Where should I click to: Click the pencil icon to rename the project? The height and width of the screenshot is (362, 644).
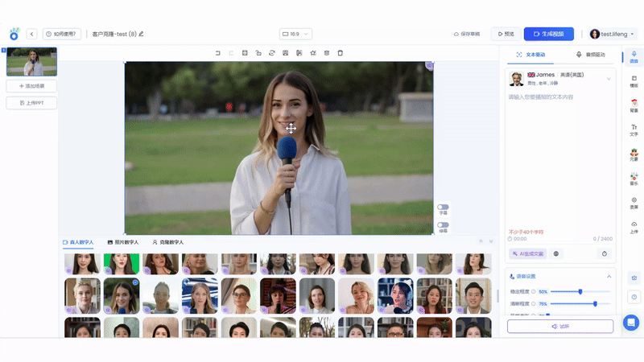[141, 34]
